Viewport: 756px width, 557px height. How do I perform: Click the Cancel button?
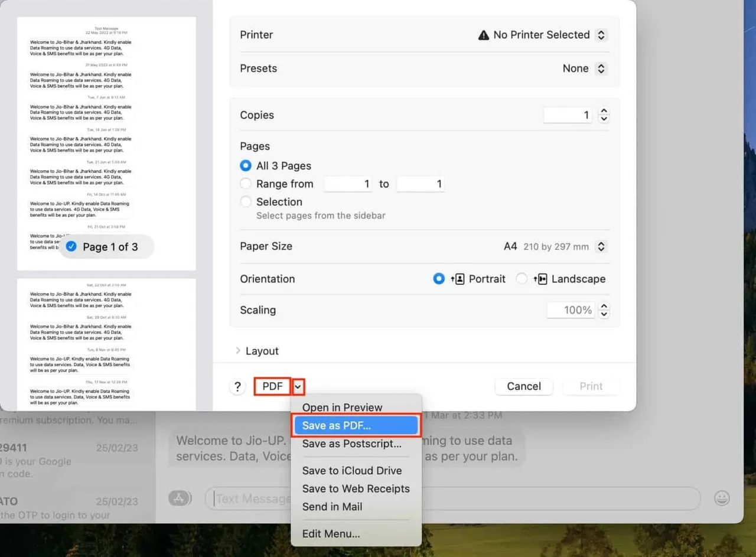[x=523, y=386]
